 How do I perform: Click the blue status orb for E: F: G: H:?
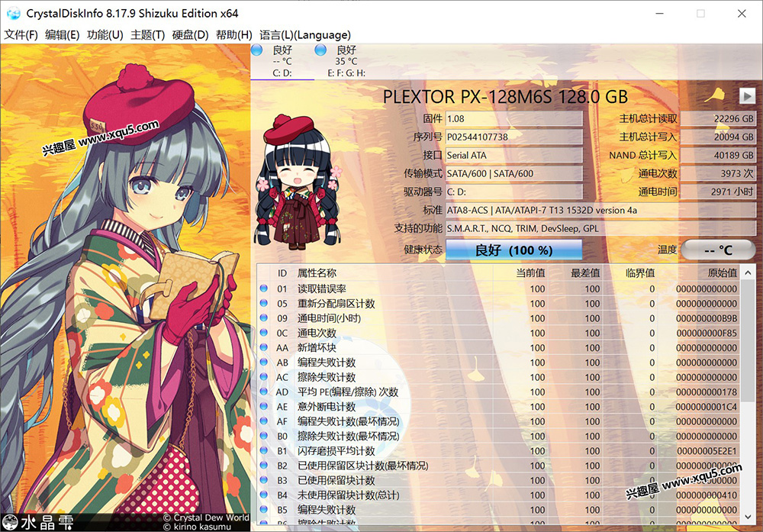click(320, 50)
